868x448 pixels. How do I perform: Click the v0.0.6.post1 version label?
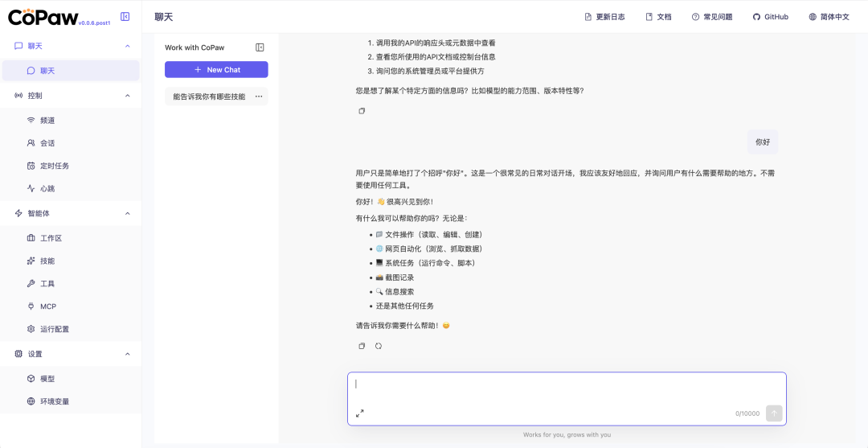(x=94, y=23)
